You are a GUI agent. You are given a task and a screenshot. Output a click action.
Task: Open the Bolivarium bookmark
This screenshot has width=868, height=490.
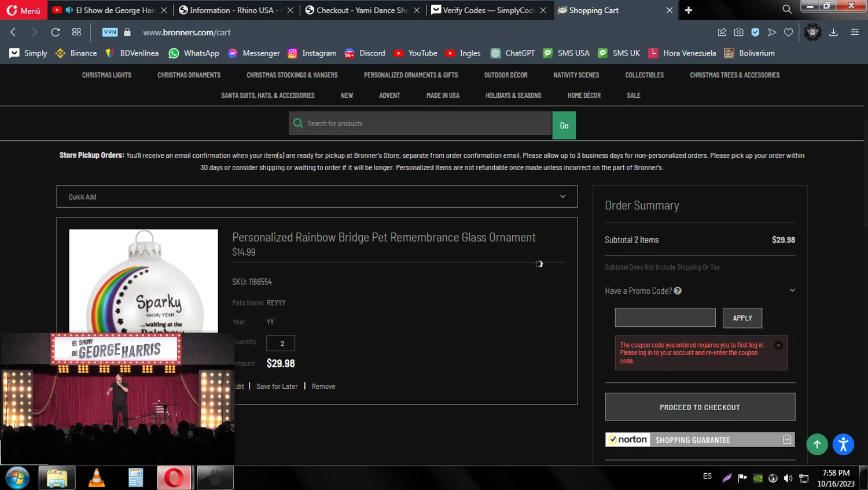(x=749, y=53)
